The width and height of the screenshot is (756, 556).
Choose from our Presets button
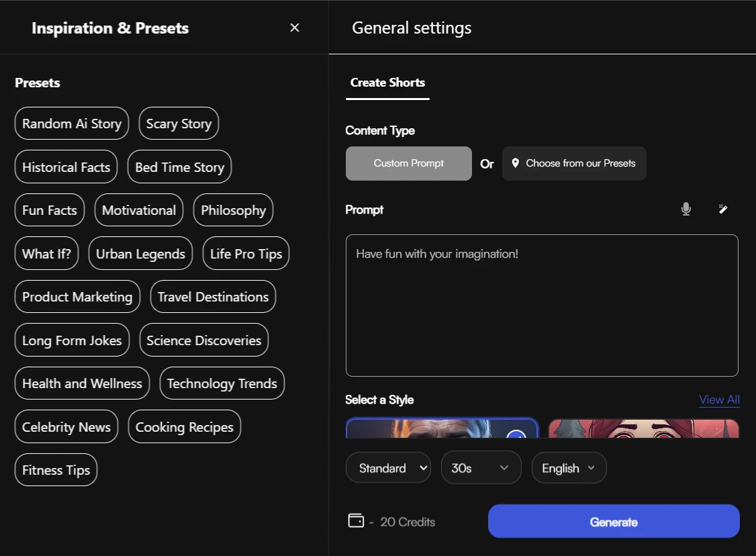[x=574, y=163]
